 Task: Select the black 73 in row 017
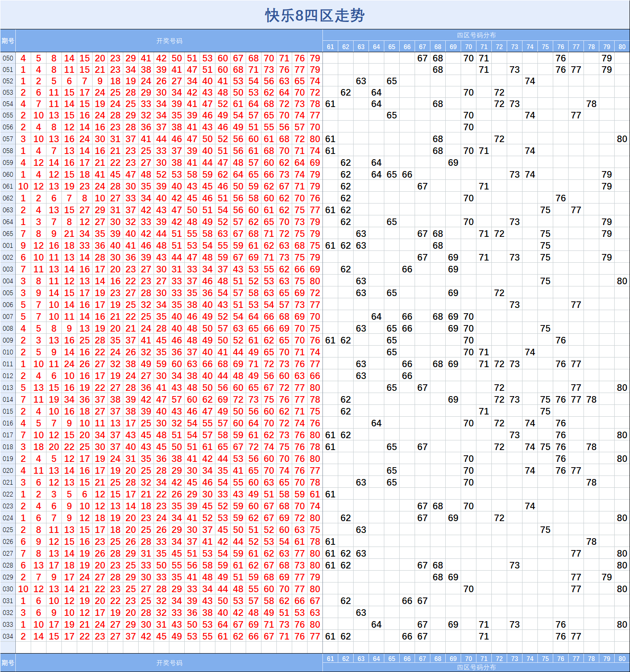coord(515,435)
